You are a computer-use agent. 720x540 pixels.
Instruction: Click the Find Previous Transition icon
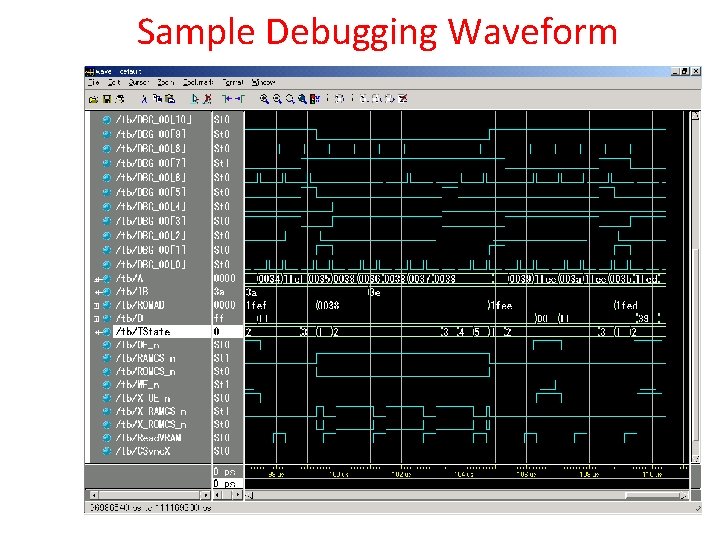pyautogui.click(x=227, y=99)
